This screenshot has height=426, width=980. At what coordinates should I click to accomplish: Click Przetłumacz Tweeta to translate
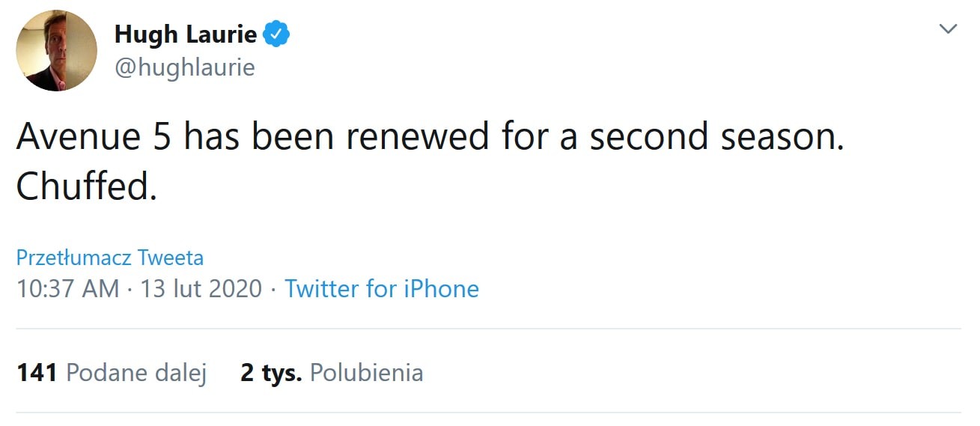click(110, 258)
